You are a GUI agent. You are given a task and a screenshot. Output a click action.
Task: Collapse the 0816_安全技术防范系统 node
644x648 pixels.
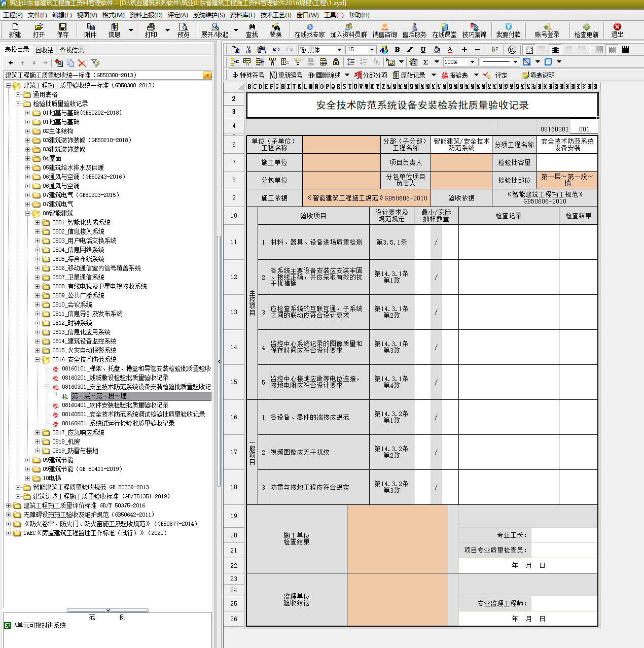tap(38, 359)
